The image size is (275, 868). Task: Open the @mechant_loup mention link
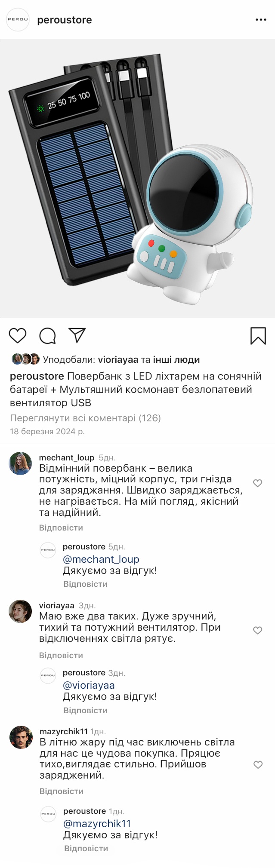point(101,559)
